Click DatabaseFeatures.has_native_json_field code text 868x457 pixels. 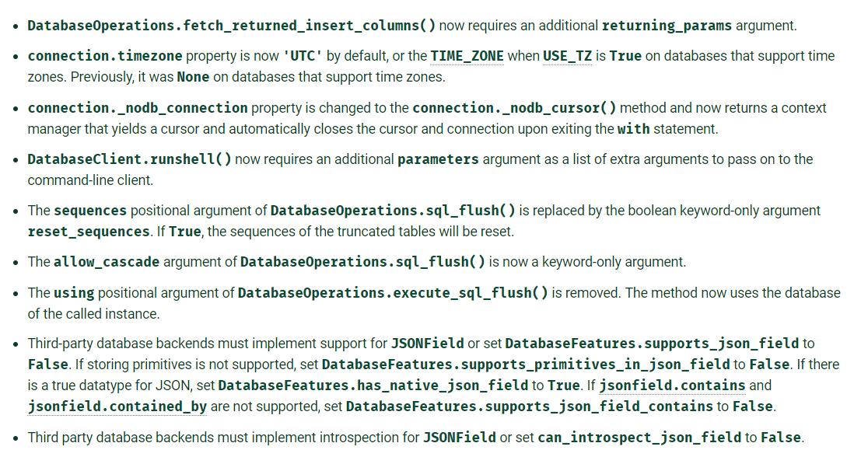(x=373, y=385)
